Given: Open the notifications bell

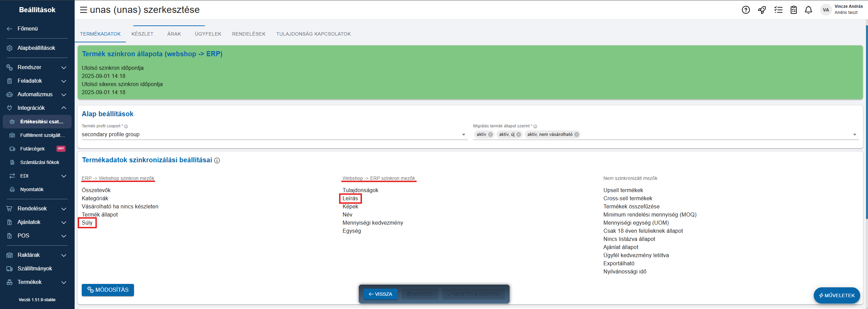Looking at the screenshot, I should pyautogui.click(x=809, y=10).
